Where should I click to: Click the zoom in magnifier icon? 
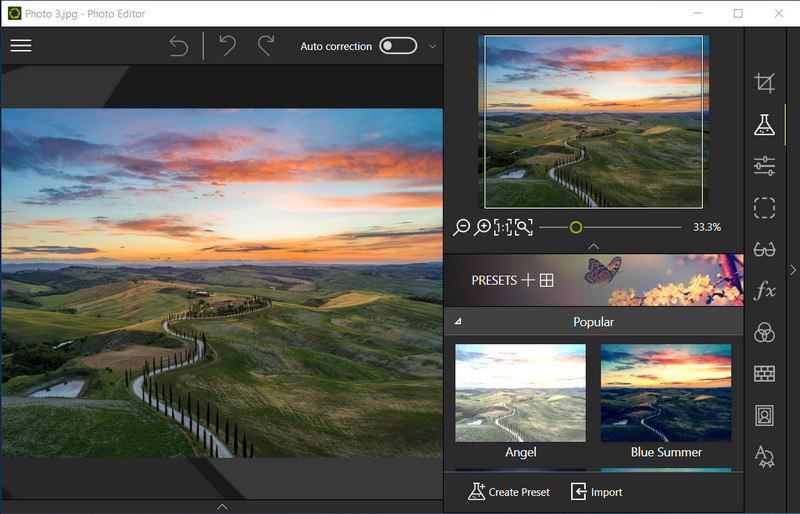pos(482,227)
